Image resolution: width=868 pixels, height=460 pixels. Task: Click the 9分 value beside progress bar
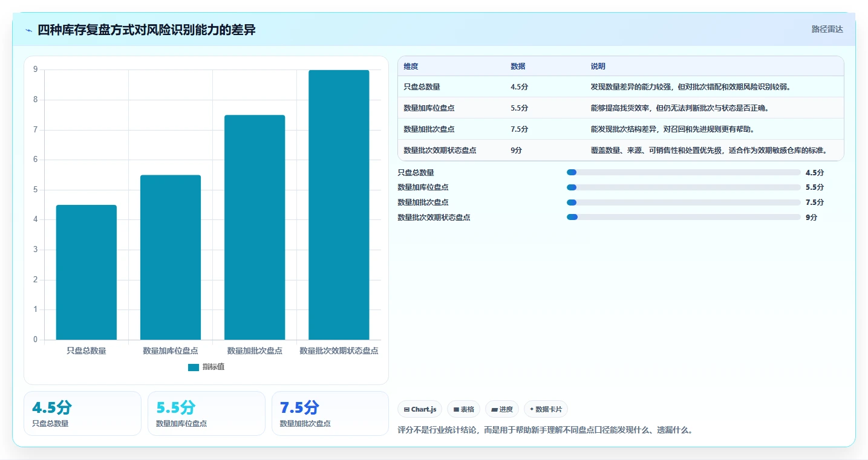pyautogui.click(x=812, y=218)
